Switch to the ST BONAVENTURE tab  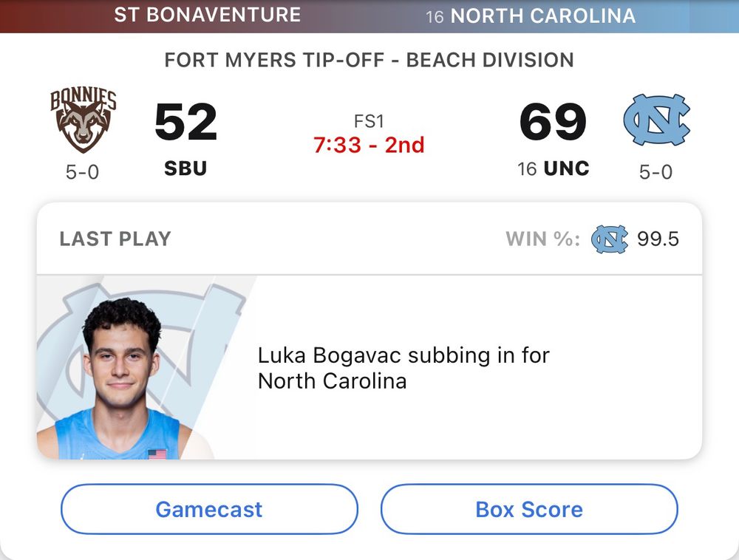(208, 14)
